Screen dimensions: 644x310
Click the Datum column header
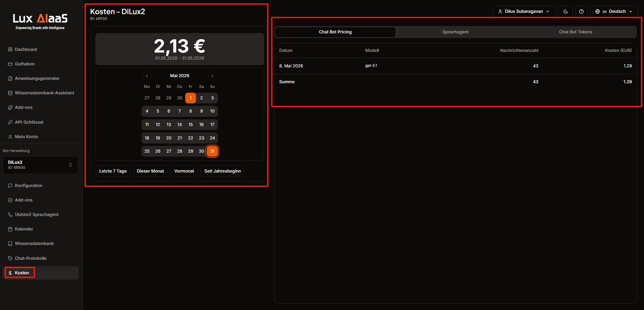click(286, 51)
